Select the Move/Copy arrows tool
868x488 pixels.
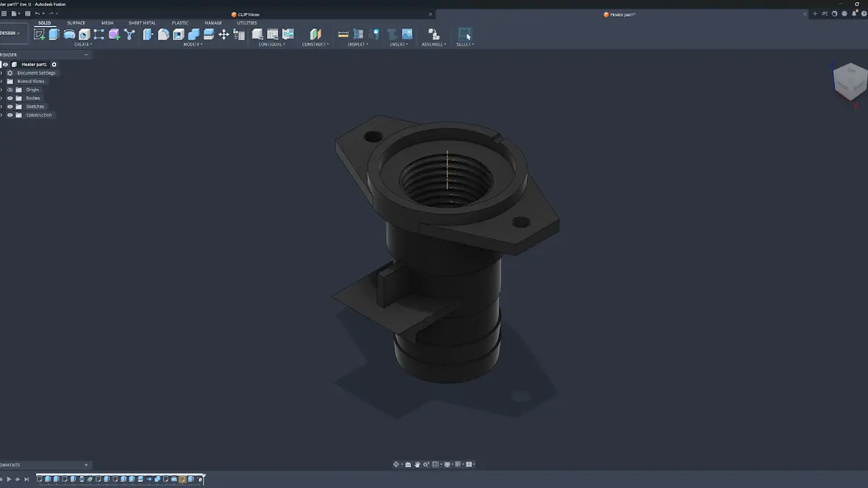(x=224, y=34)
